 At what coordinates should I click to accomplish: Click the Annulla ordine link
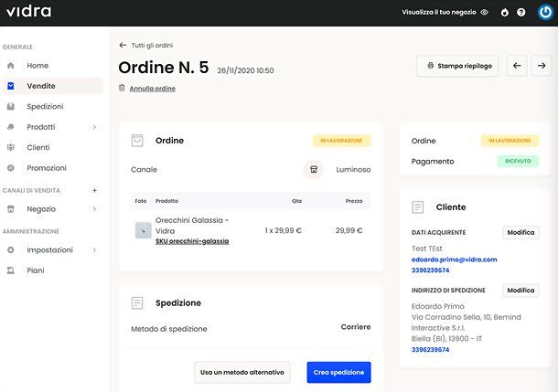coord(153,89)
